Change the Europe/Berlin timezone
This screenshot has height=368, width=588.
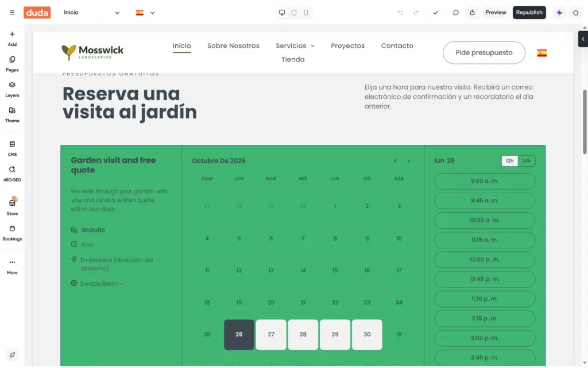(102, 283)
